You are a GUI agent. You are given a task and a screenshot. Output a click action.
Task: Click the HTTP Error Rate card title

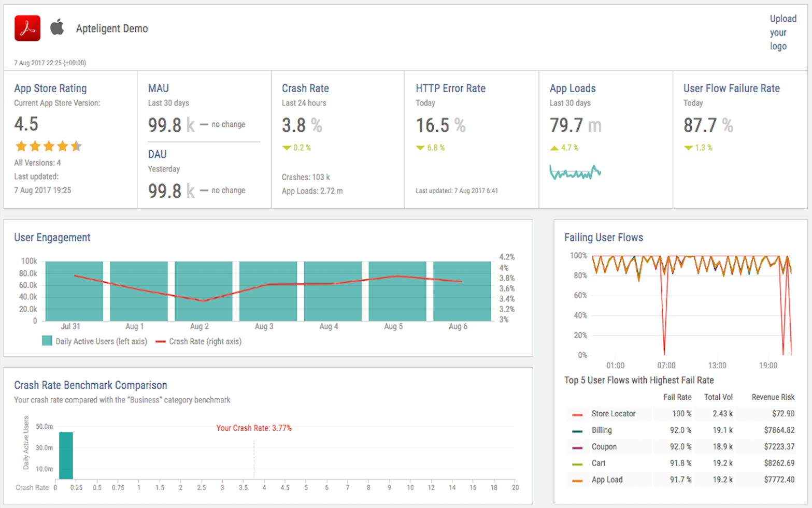coord(450,89)
